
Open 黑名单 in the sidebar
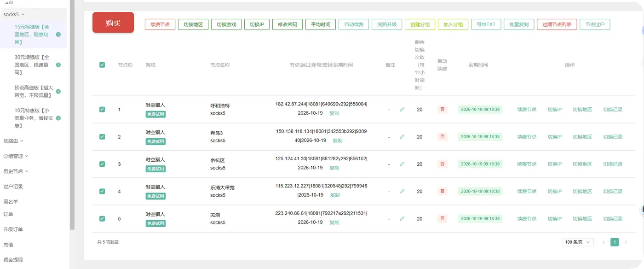pyautogui.click(x=11, y=202)
